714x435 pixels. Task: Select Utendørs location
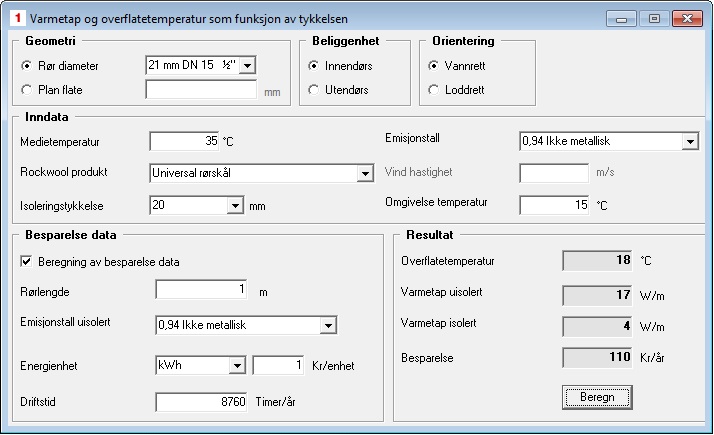pyautogui.click(x=313, y=90)
